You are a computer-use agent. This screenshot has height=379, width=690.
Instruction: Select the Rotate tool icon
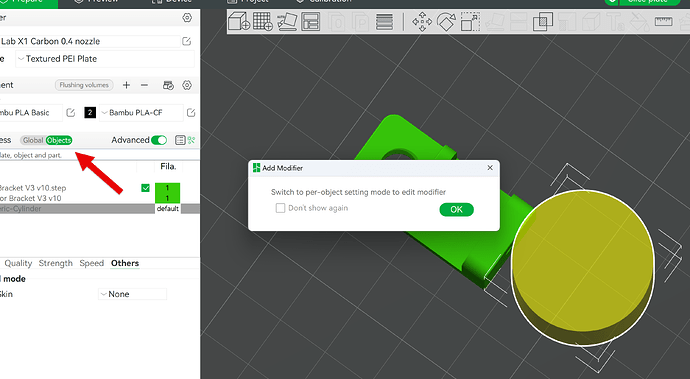[x=446, y=22]
